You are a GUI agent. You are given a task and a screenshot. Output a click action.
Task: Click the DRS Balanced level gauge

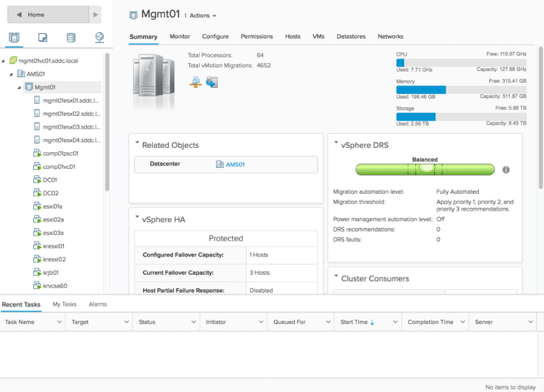click(425, 169)
